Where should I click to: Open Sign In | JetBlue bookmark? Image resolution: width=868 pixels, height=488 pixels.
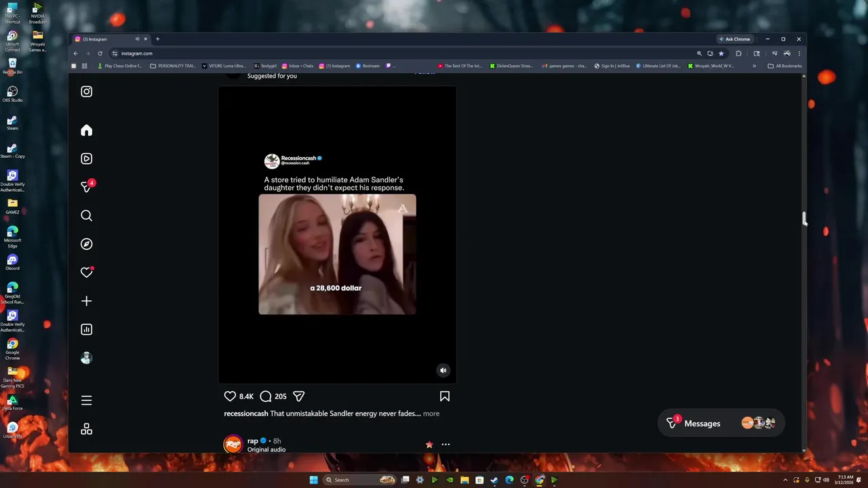pos(612,66)
